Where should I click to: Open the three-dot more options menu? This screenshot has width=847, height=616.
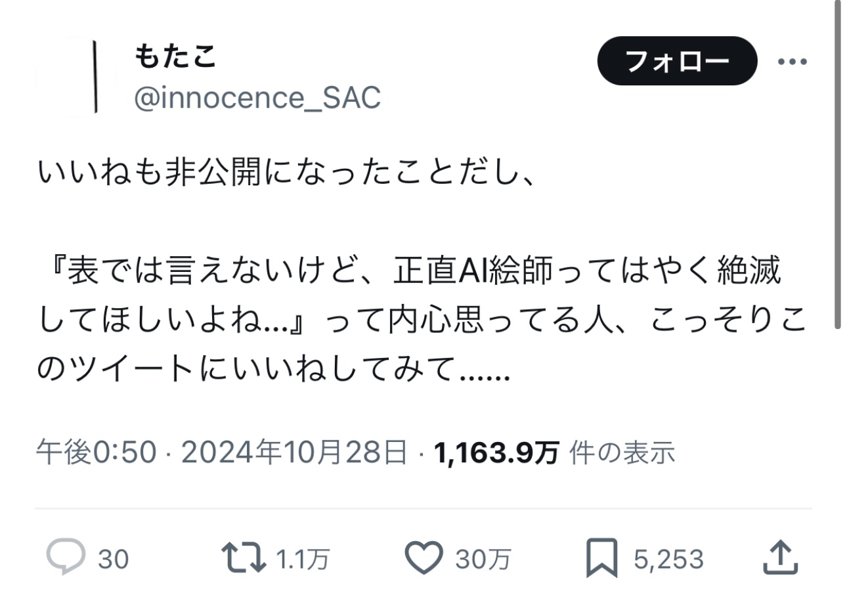792,62
